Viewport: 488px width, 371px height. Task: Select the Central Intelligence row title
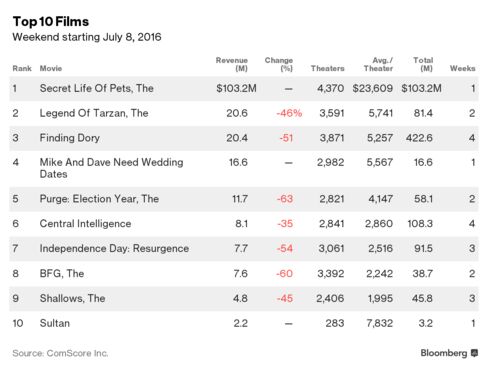(85, 224)
